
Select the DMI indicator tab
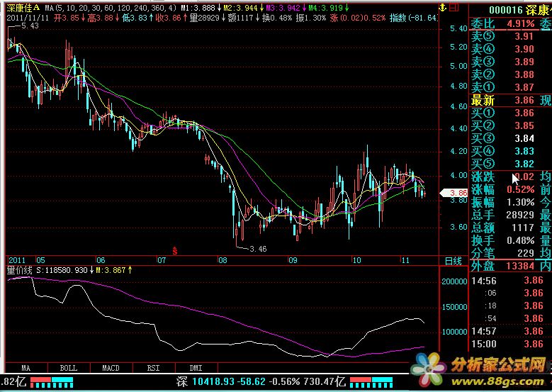click(196, 368)
